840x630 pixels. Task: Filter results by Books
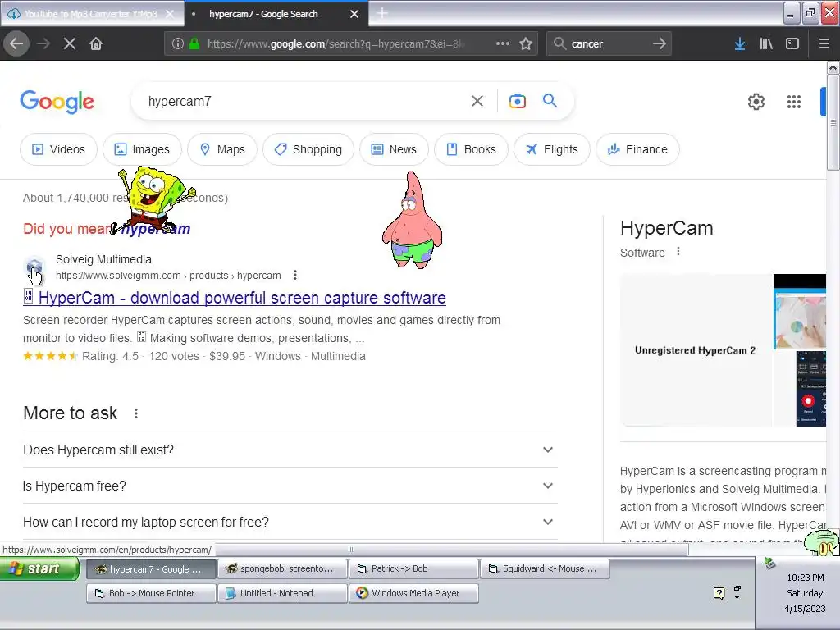471,149
